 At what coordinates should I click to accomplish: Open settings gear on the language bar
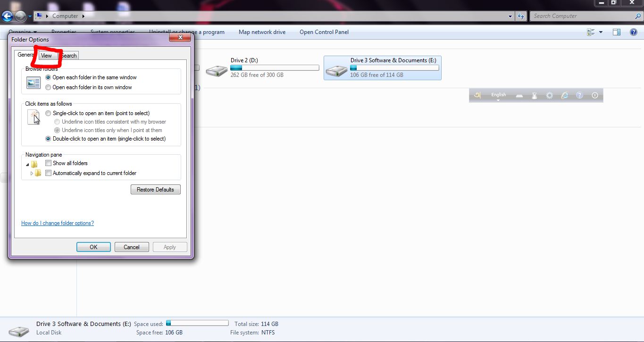[x=549, y=95]
